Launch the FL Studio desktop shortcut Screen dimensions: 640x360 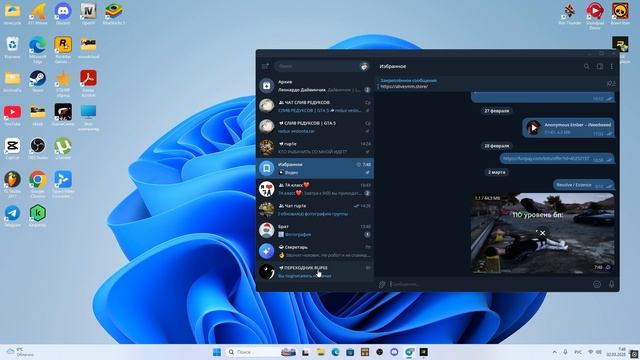[12, 184]
